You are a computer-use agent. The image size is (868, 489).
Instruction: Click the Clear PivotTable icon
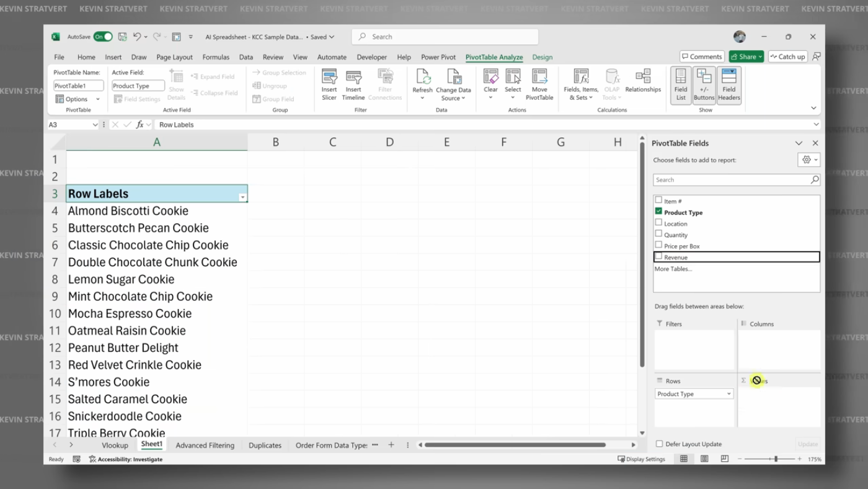click(490, 76)
